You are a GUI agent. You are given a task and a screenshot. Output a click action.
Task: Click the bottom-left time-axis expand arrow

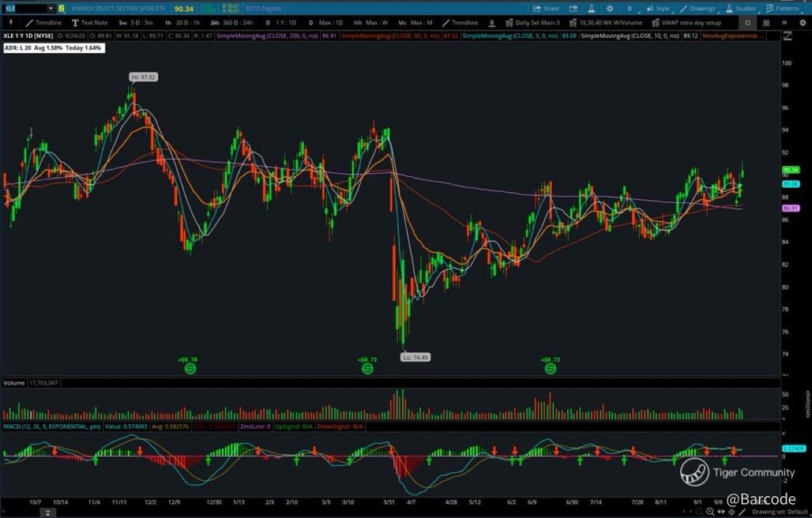(47, 513)
